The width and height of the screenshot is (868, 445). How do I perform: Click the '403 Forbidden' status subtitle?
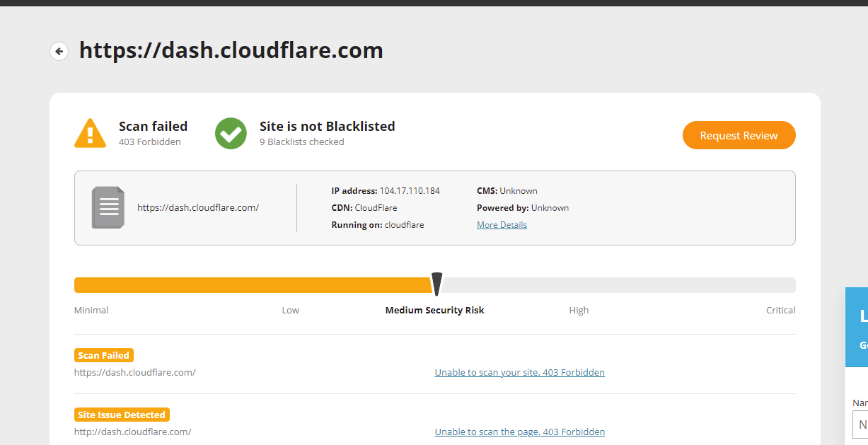coord(150,142)
